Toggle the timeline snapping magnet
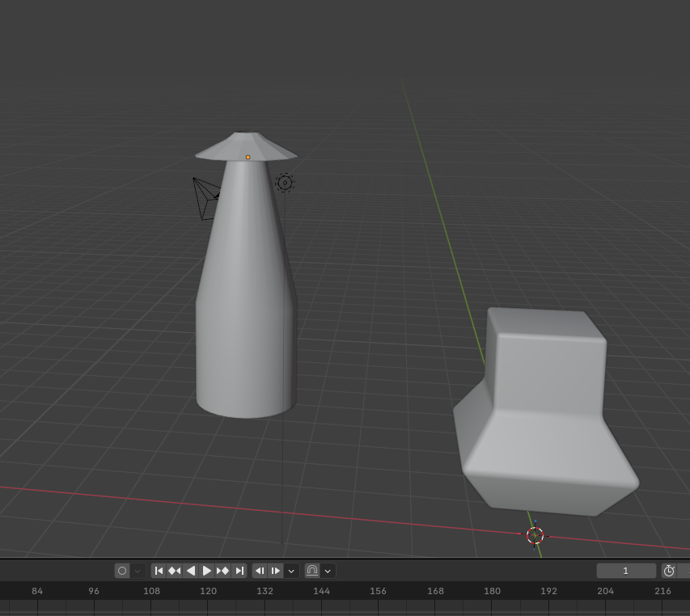 (312, 571)
